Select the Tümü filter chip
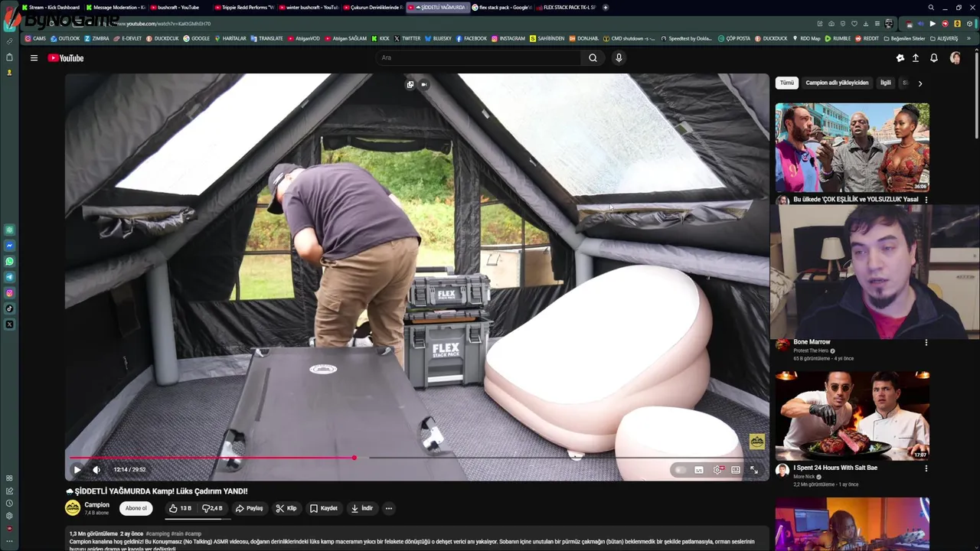 787,83
